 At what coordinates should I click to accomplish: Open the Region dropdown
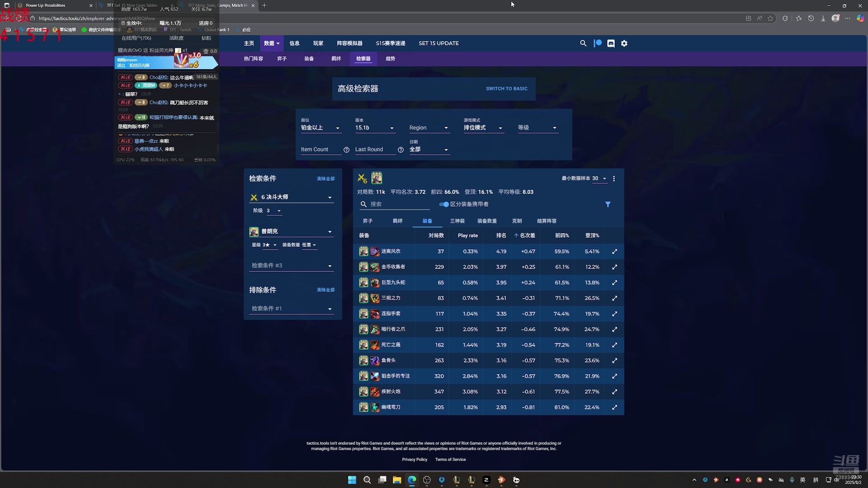pyautogui.click(x=429, y=128)
